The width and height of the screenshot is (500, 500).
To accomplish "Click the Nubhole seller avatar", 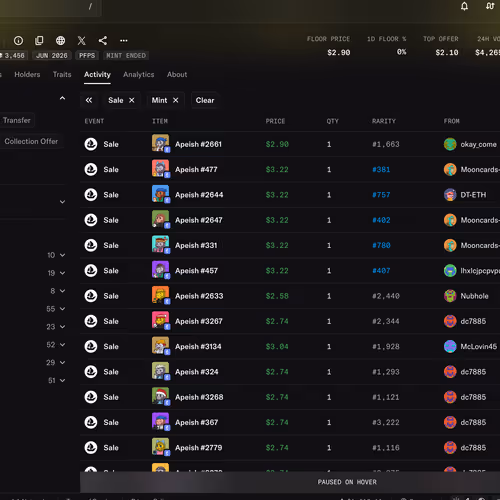I will pyautogui.click(x=450, y=296).
